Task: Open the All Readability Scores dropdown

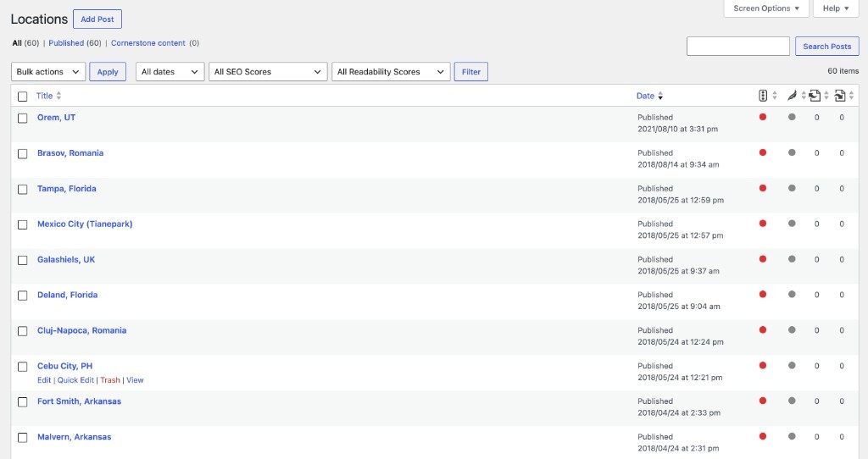Action: pos(391,71)
